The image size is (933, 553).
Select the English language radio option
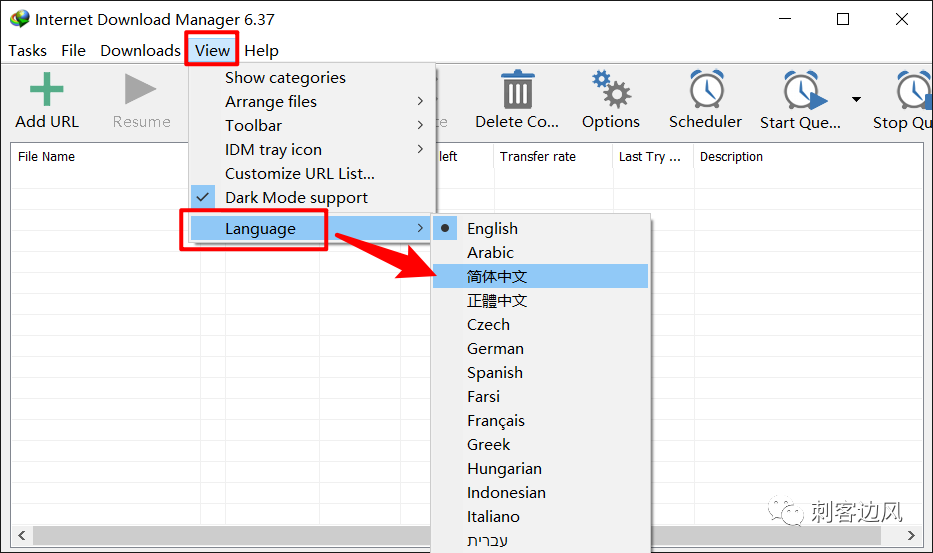point(444,228)
